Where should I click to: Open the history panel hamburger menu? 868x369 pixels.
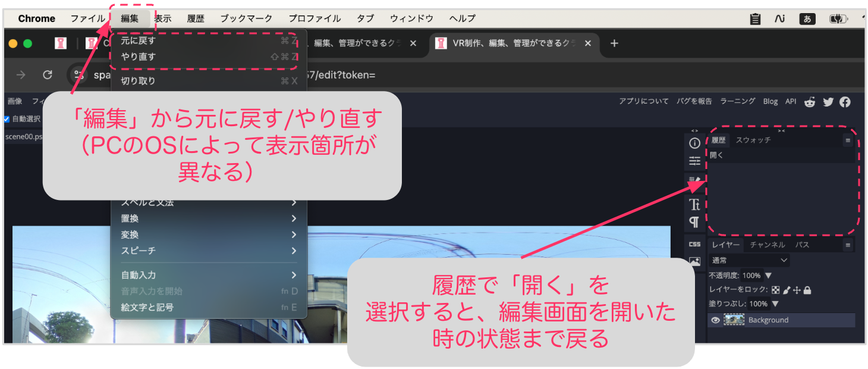848,140
